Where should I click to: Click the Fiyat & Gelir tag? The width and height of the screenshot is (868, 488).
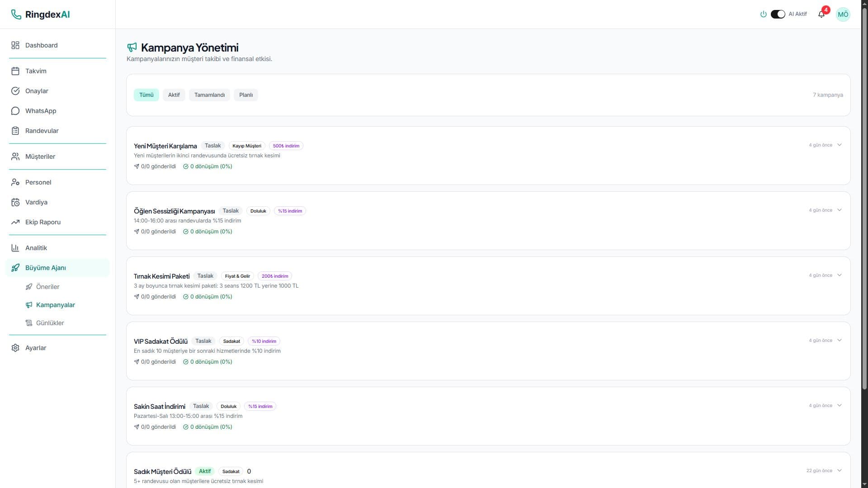[237, 276]
